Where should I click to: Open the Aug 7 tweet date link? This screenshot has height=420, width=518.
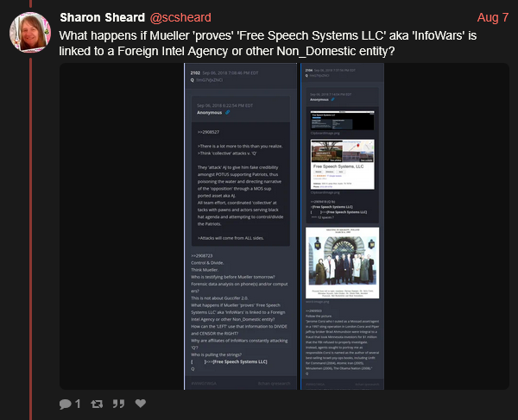(493, 17)
